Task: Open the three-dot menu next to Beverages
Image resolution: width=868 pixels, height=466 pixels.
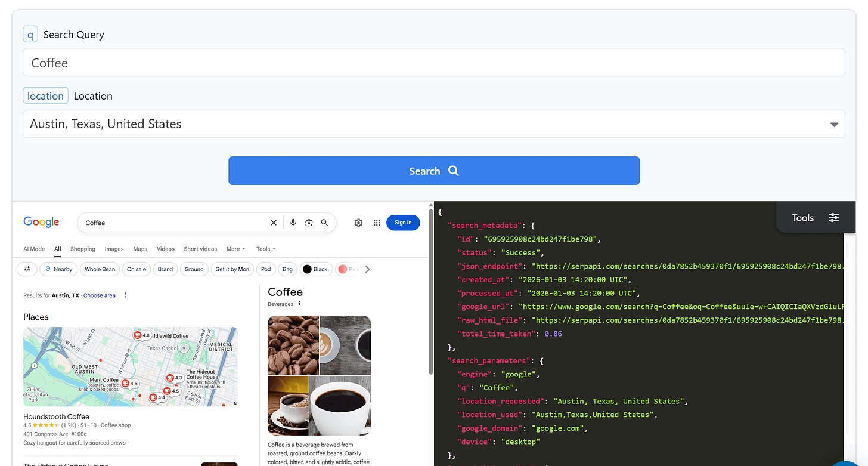Action: (300, 304)
